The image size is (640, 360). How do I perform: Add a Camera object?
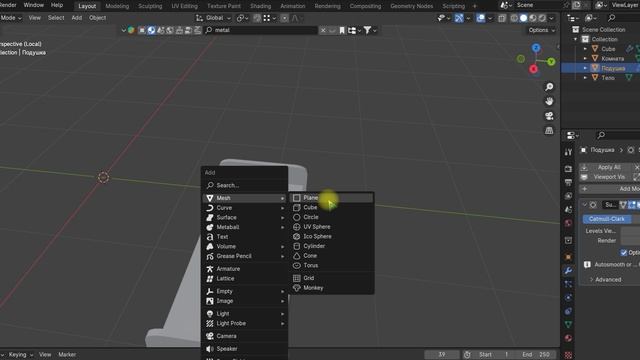click(244, 336)
